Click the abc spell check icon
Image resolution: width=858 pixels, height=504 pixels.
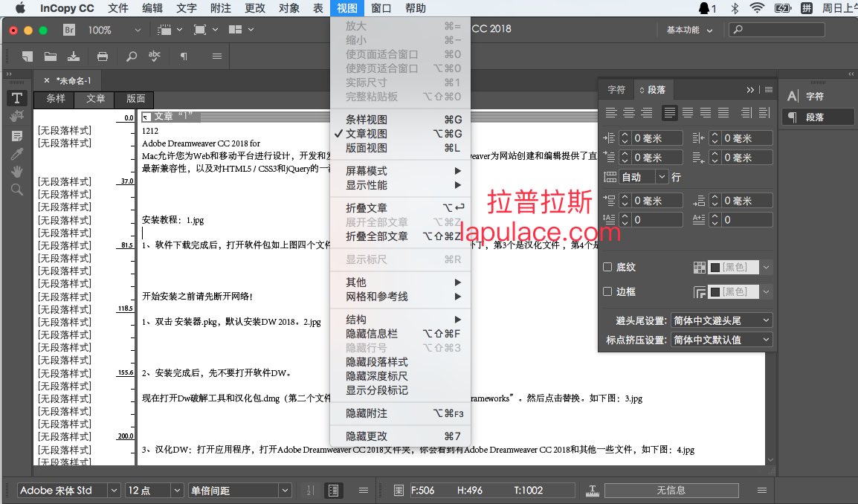155,56
